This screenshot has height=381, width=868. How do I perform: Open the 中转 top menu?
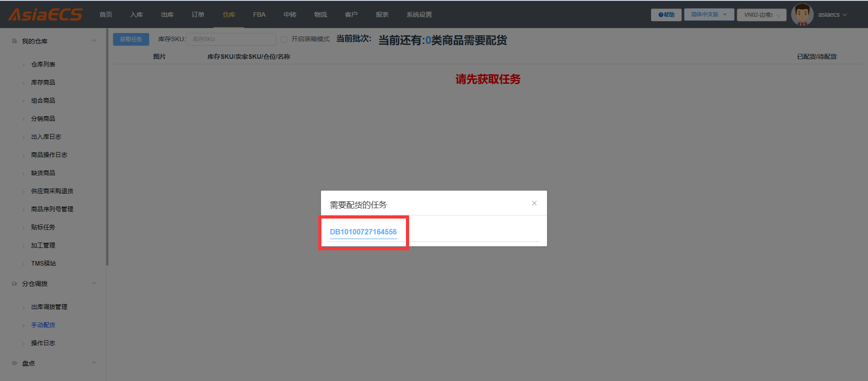(290, 14)
